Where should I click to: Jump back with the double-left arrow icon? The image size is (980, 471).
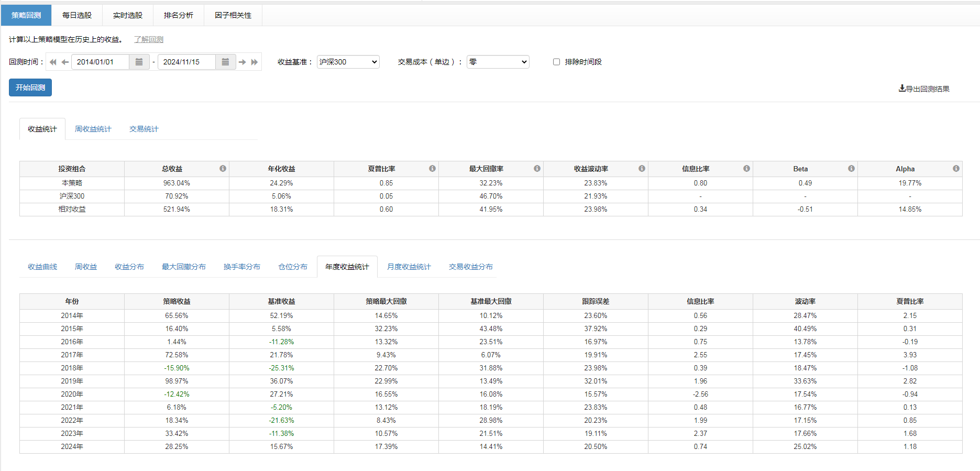(53, 62)
